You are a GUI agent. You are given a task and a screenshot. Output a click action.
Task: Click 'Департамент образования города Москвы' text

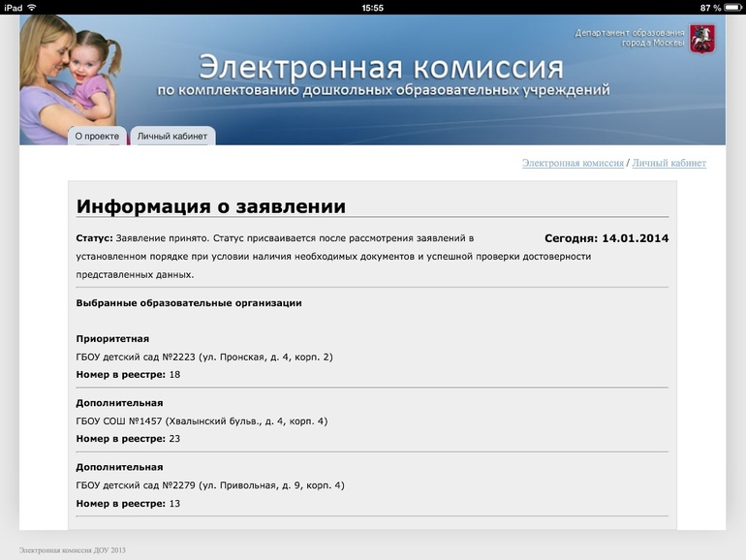(630, 38)
